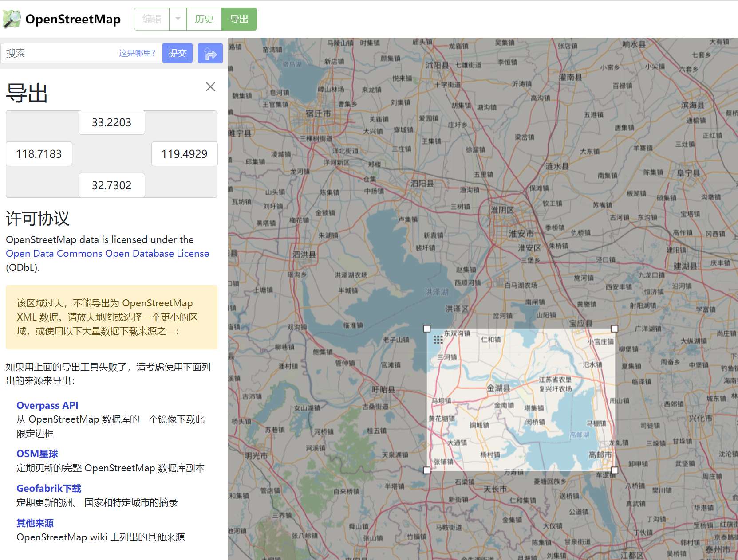This screenshot has height=560, width=738.
Task: Click 涟水县 label on map
Action: (x=557, y=166)
